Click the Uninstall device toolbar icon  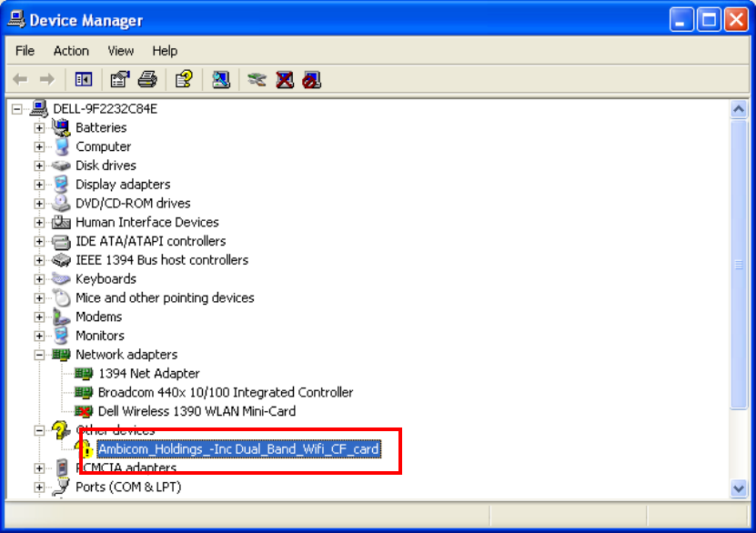click(285, 79)
